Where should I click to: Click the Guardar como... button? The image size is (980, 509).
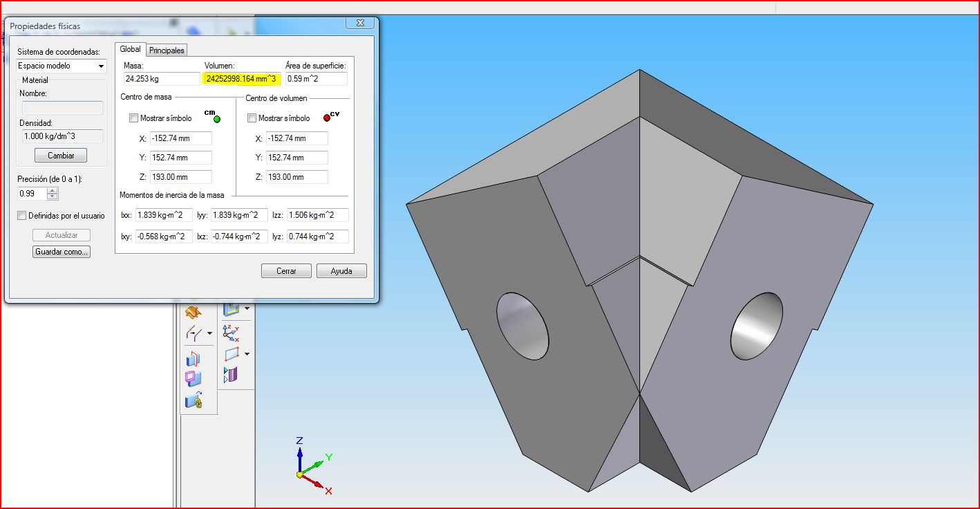pyautogui.click(x=62, y=252)
